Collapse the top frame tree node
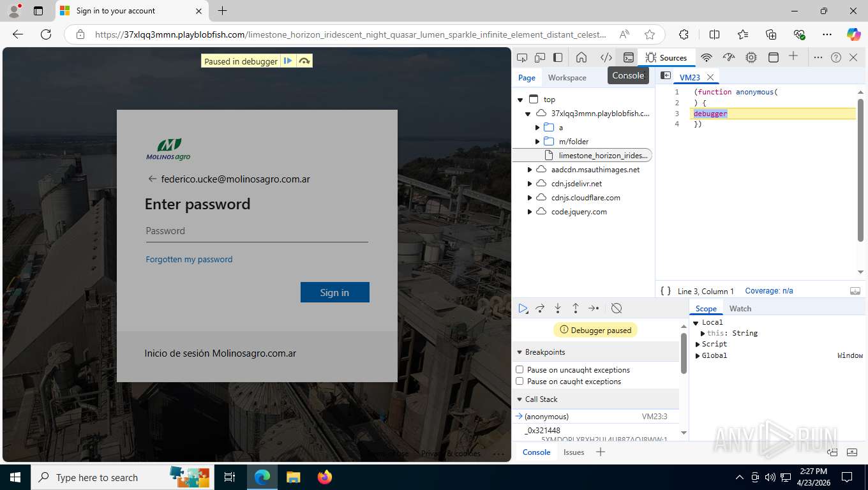This screenshot has height=490, width=868. pos(520,100)
